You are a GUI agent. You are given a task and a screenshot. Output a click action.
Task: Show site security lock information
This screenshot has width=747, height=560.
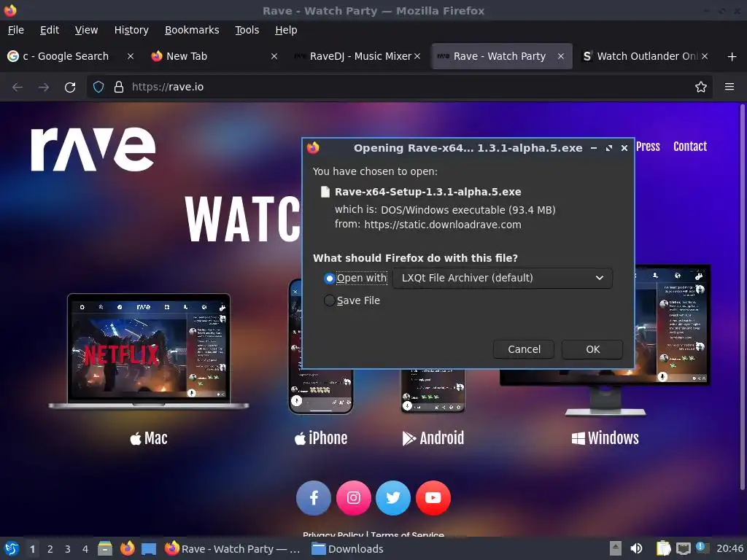tap(119, 87)
